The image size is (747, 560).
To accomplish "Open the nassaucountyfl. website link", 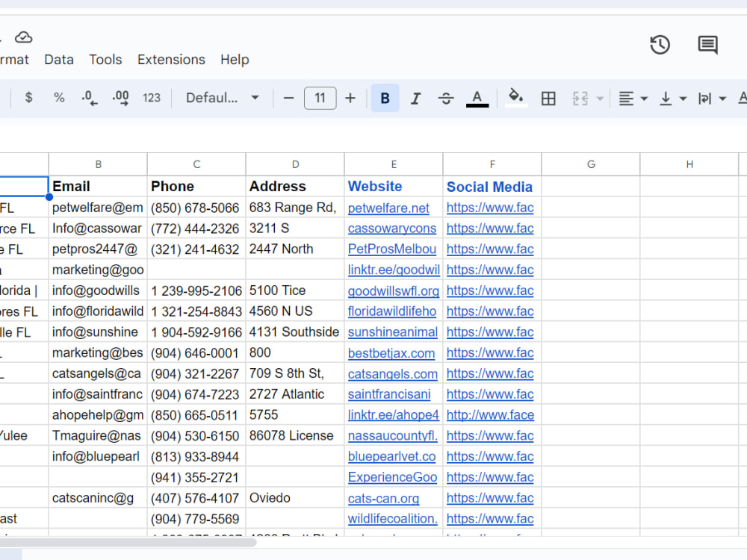I will [x=393, y=436].
